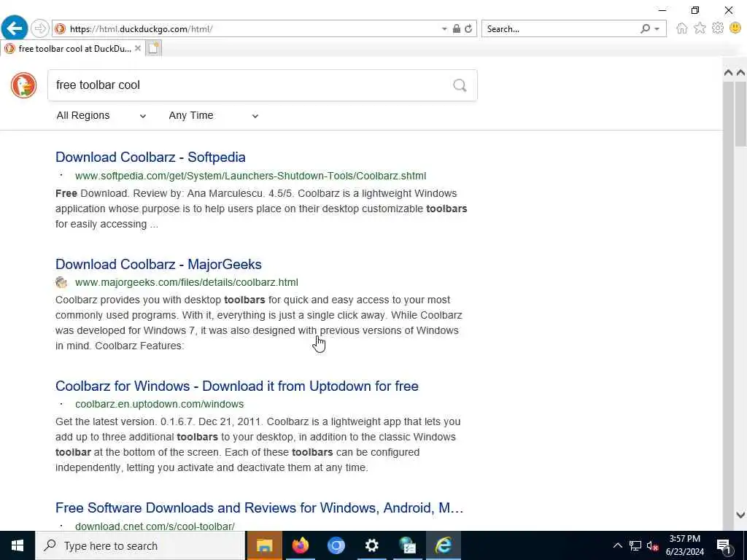Open the Any Time dropdown
Viewport: 747px width, 560px height.
point(214,116)
